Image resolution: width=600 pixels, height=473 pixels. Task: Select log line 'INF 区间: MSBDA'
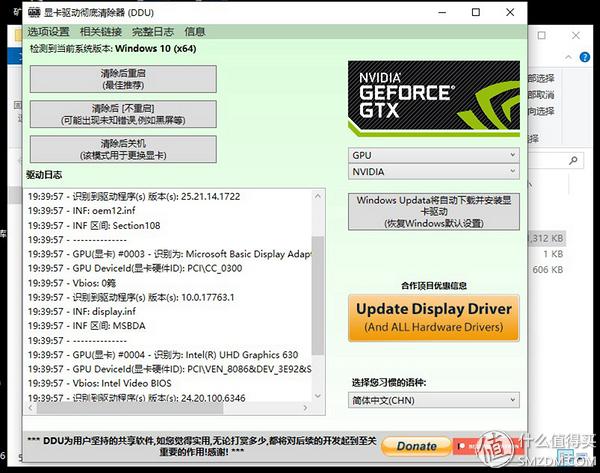[x=86, y=326]
